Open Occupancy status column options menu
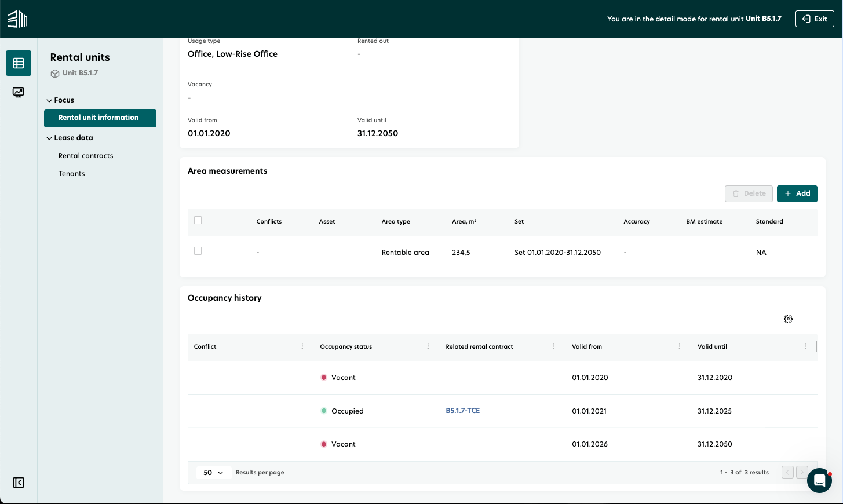Screen dimensions: 843x504 (x=428, y=346)
